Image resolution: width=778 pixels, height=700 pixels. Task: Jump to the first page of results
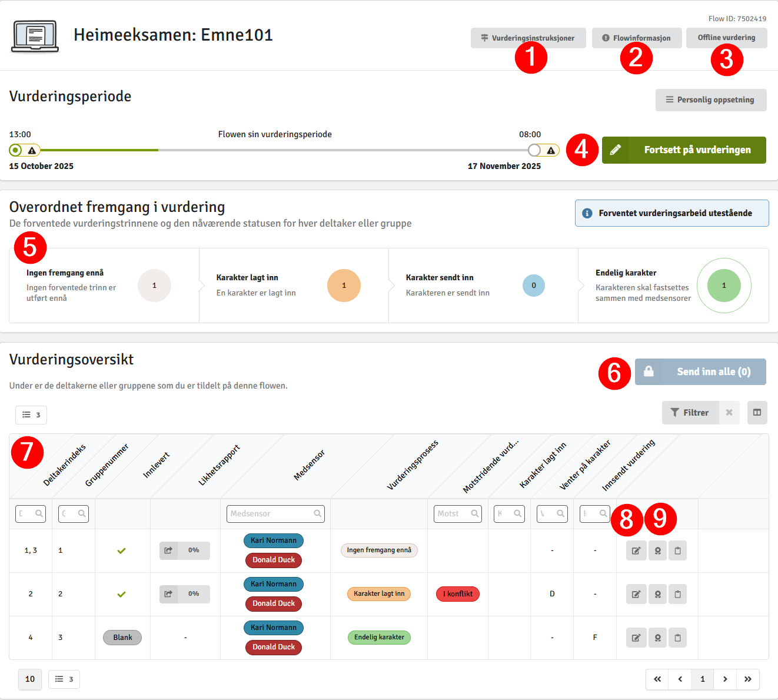[x=657, y=679]
